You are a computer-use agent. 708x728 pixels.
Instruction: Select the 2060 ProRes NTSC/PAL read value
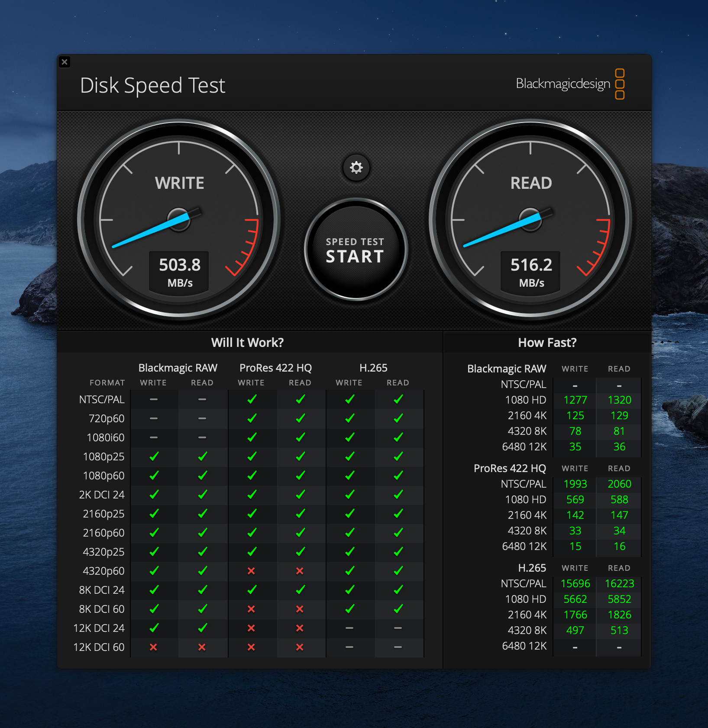[x=619, y=484]
